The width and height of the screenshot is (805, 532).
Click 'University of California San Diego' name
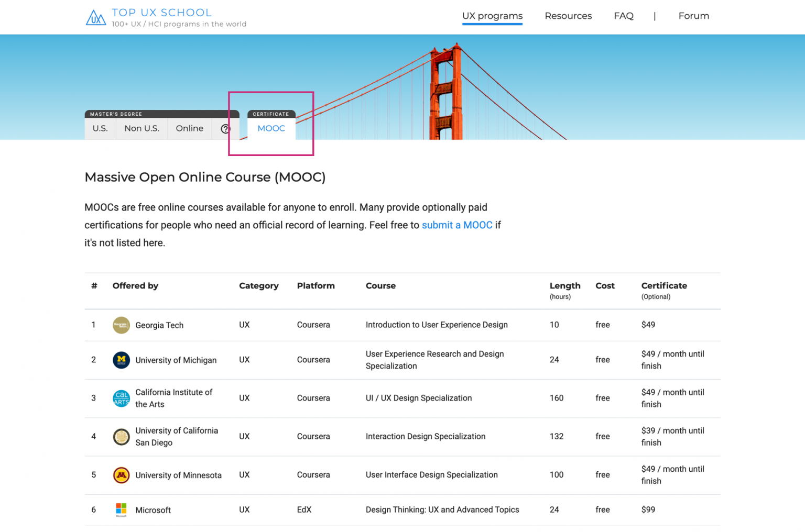(x=177, y=437)
